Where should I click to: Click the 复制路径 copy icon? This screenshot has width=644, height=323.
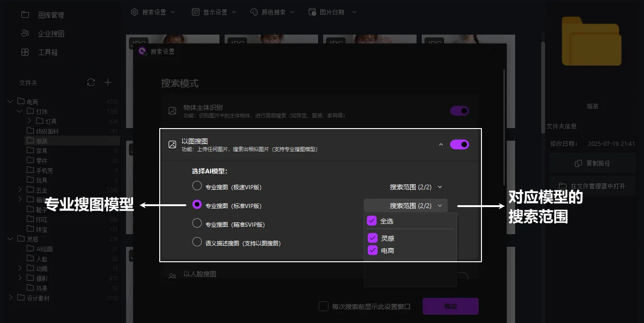(x=578, y=163)
